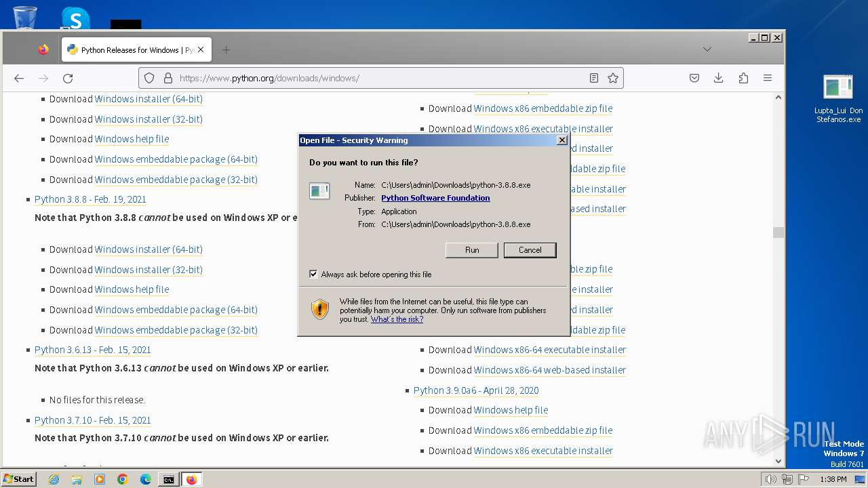Screen dimensions: 868x488
Task: Open Python Software Foundation publisher link
Action: pos(435,198)
